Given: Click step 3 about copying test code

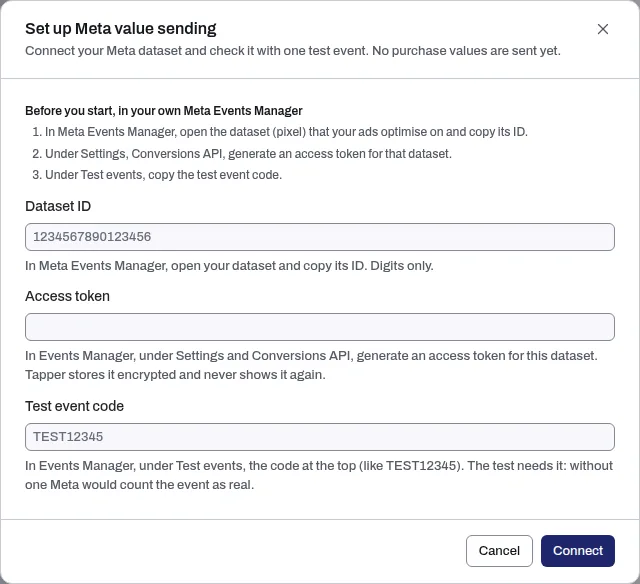Looking at the screenshot, I should 157,175.
